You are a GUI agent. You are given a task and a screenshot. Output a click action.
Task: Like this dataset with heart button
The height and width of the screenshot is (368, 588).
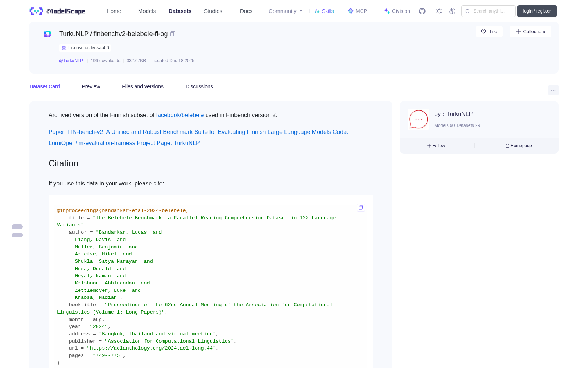pyautogui.click(x=490, y=32)
